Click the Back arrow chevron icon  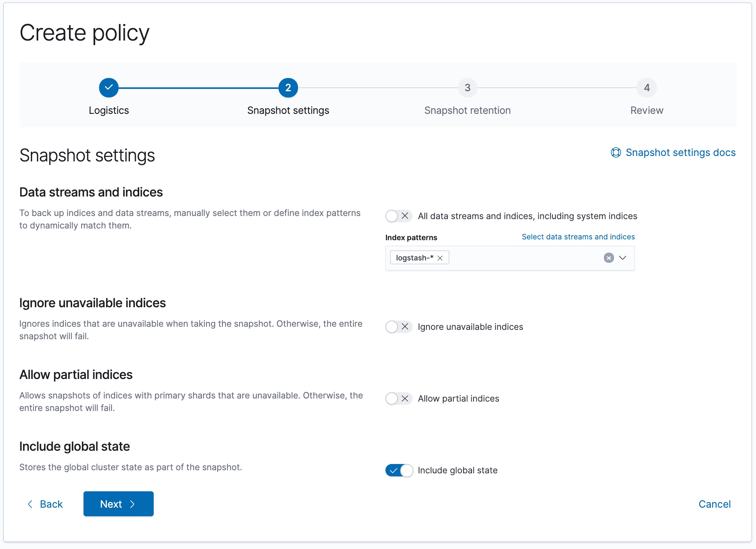pyautogui.click(x=30, y=504)
